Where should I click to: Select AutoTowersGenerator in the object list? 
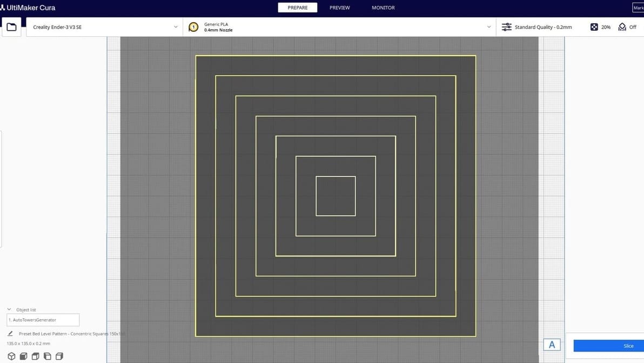[43, 320]
